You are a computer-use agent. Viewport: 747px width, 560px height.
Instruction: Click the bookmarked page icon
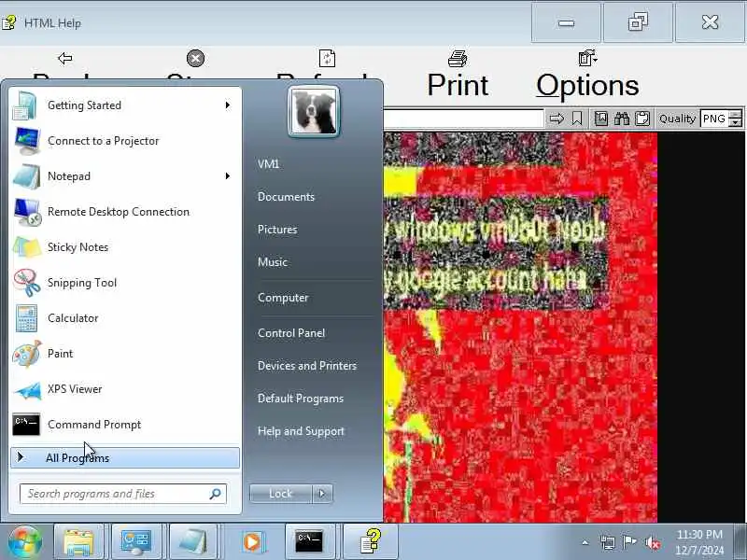pyautogui.click(x=601, y=119)
